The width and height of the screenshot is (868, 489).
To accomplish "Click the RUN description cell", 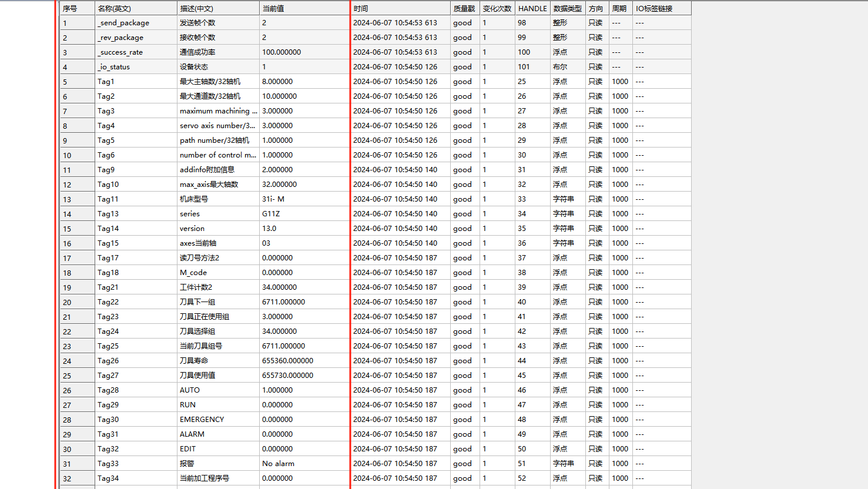I will pyautogui.click(x=218, y=404).
